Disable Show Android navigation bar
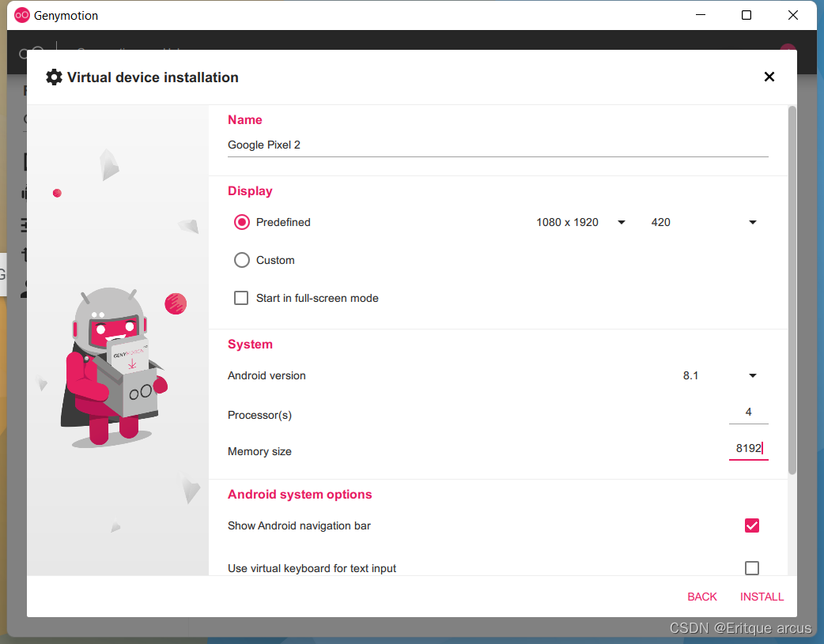 point(751,525)
